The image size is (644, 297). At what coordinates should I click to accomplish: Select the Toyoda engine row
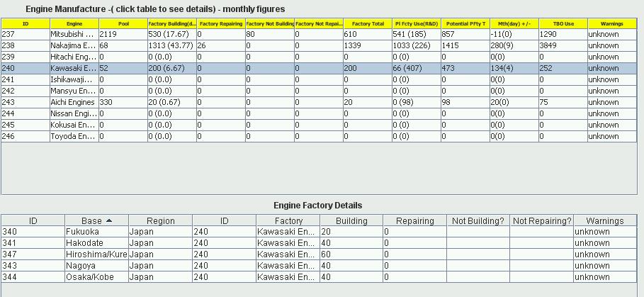[74, 136]
